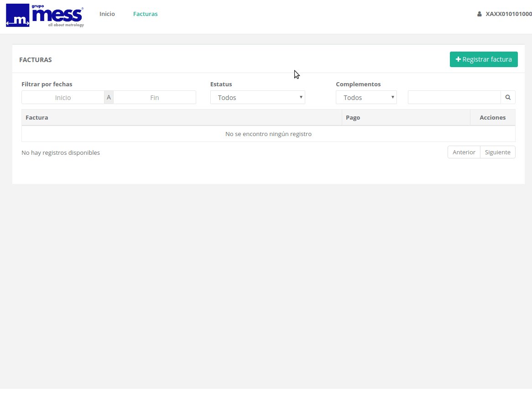Go to the Anterior page

coord(464,152)
